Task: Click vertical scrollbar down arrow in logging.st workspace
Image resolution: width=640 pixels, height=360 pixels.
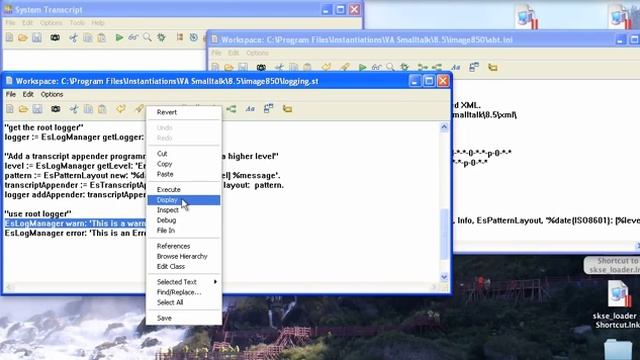Action: click(444, 277)
